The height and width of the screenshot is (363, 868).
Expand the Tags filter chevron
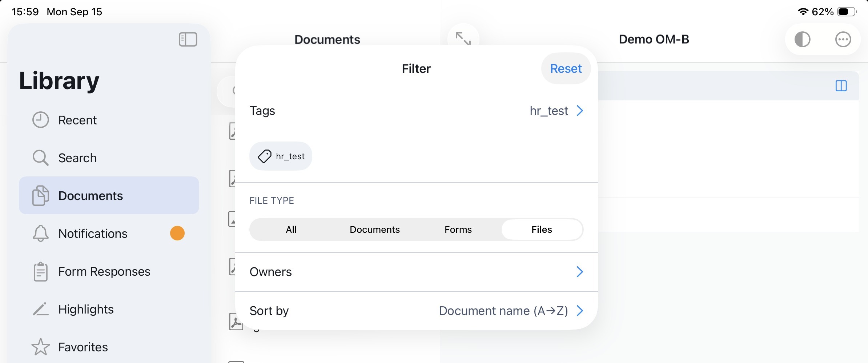580,111
